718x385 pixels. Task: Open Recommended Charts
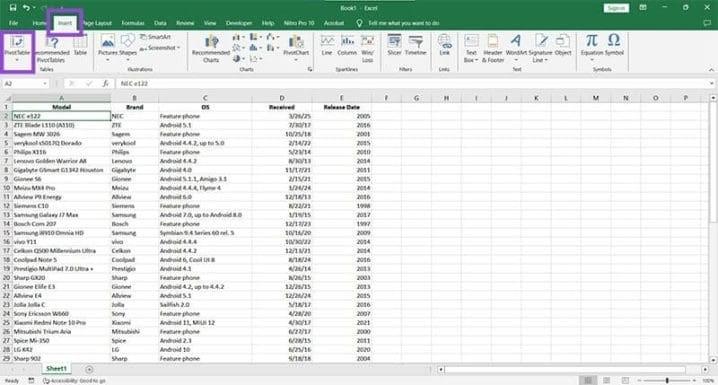point(211,49)
